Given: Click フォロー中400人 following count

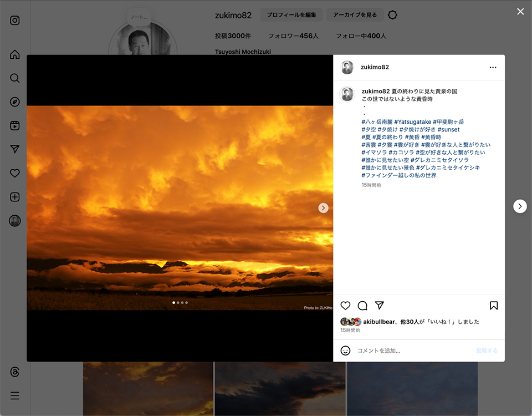Looking at the screenshot, I should click(361, 36).
